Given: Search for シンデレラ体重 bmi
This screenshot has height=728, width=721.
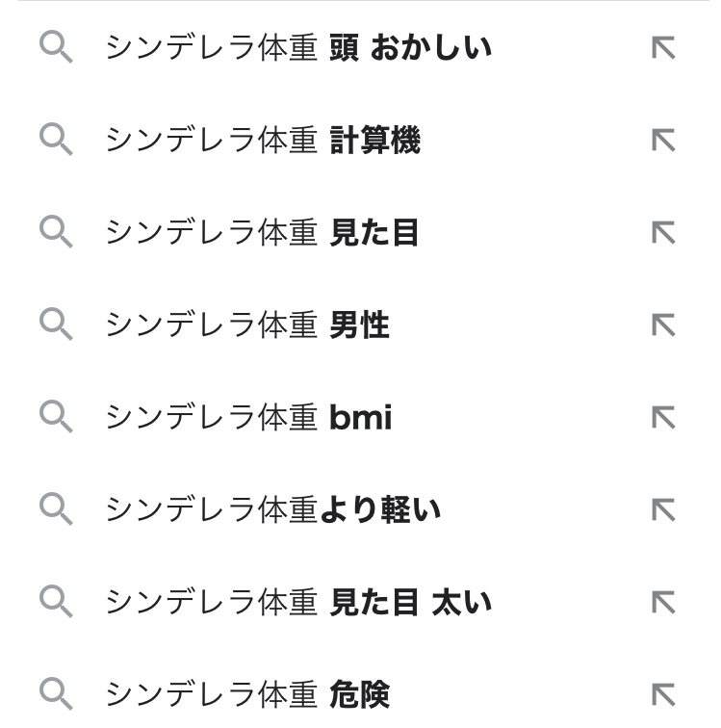Looking at the screenshot, I should [x=248, y=418].
